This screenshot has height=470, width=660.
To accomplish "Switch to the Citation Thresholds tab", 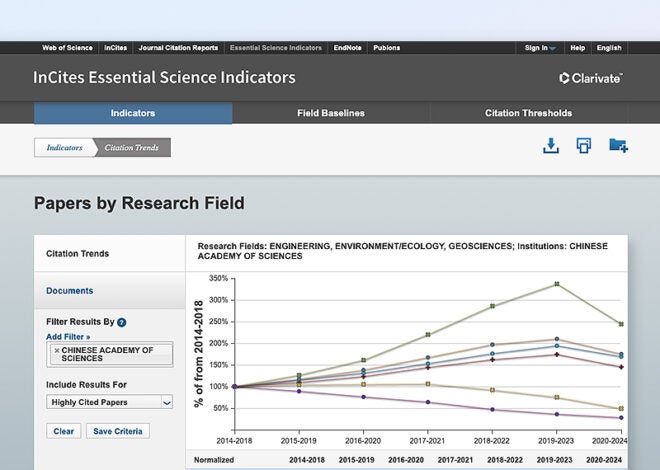I will (x=528, y=113).
